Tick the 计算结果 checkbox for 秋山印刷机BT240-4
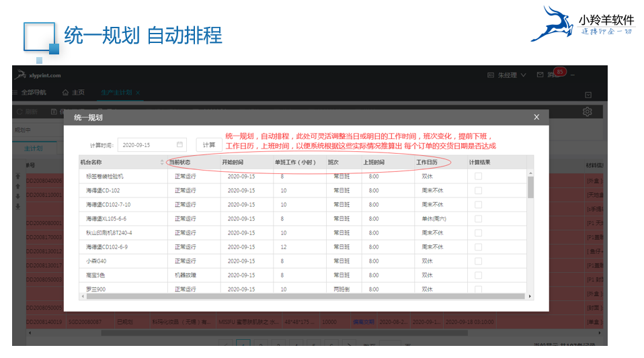The height and width of the screenshot is (358, 644). [x=478, y=233]
